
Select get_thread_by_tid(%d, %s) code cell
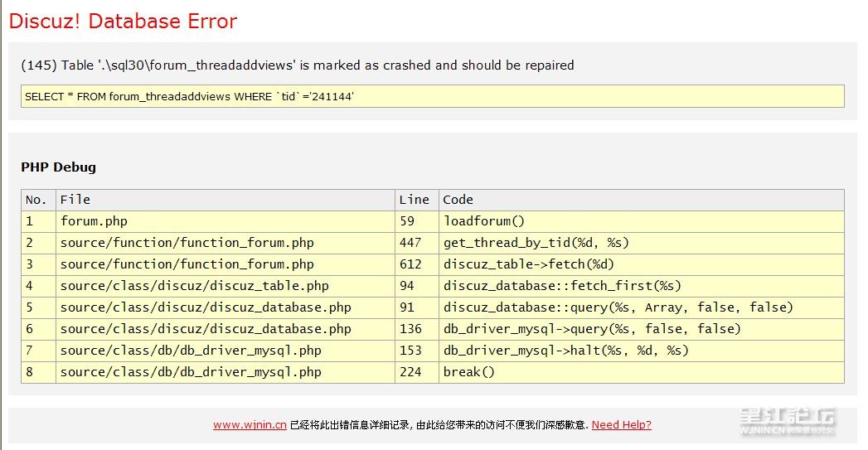[642, 243]
